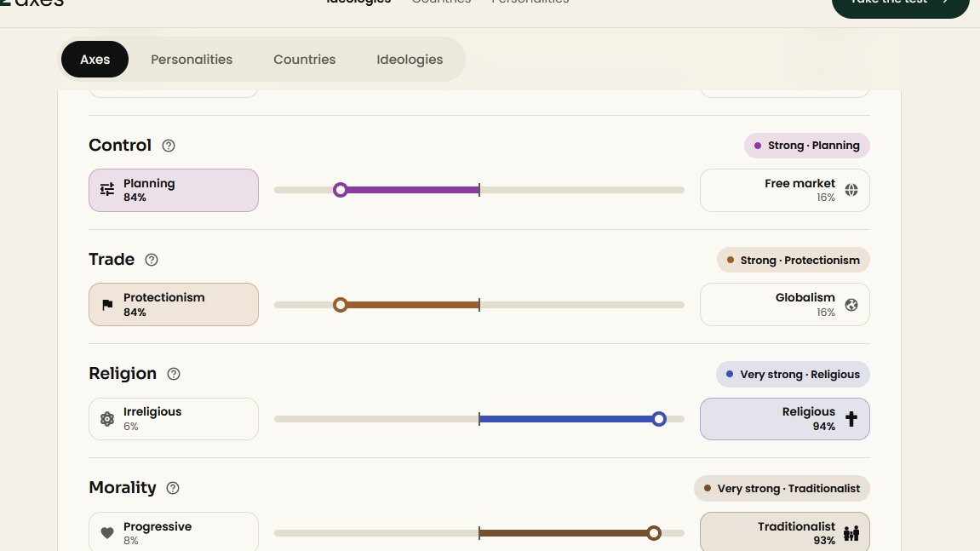Click the Control slider purple handle

pos(340,190)
